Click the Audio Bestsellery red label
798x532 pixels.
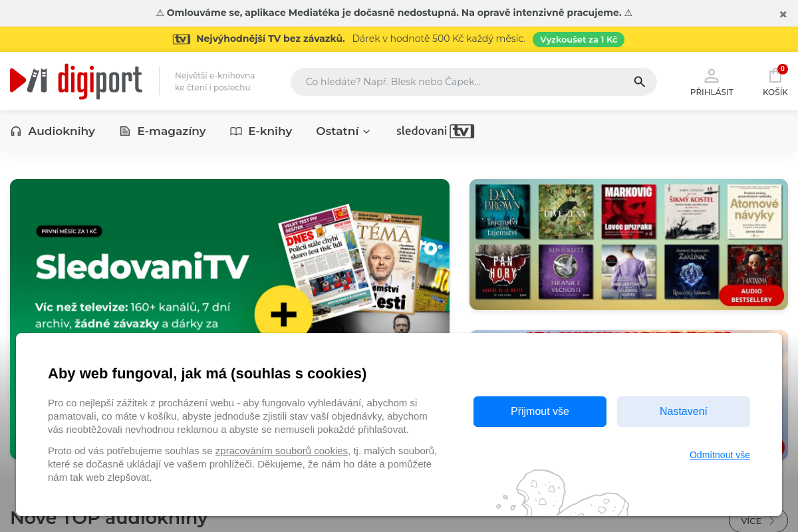click(x=751, y=295)
